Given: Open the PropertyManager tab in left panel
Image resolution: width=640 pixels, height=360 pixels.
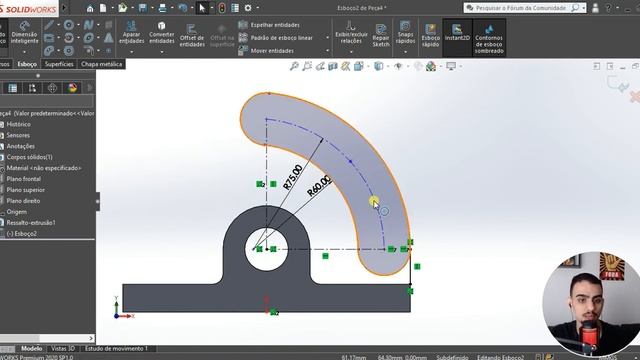Looking at the screenshot, I should point(13,88).
